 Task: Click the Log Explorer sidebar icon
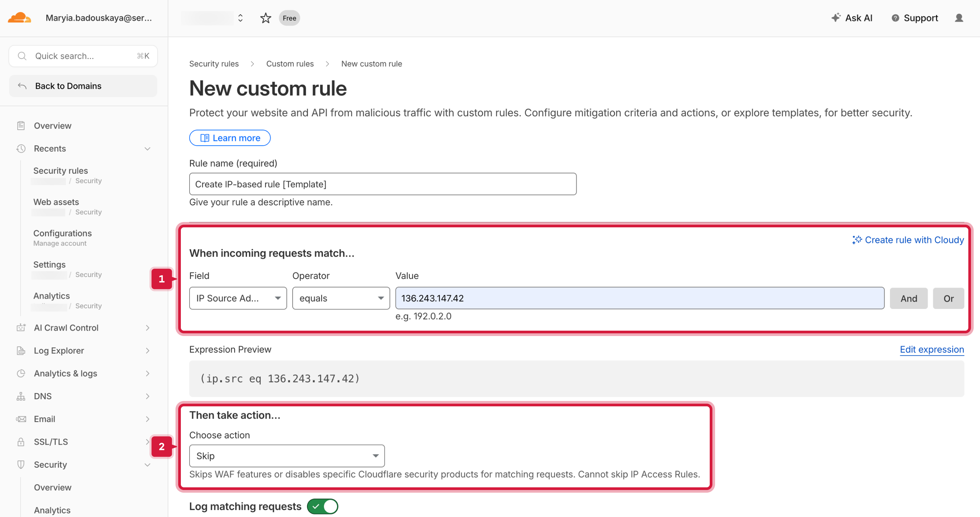click(21, 350)
